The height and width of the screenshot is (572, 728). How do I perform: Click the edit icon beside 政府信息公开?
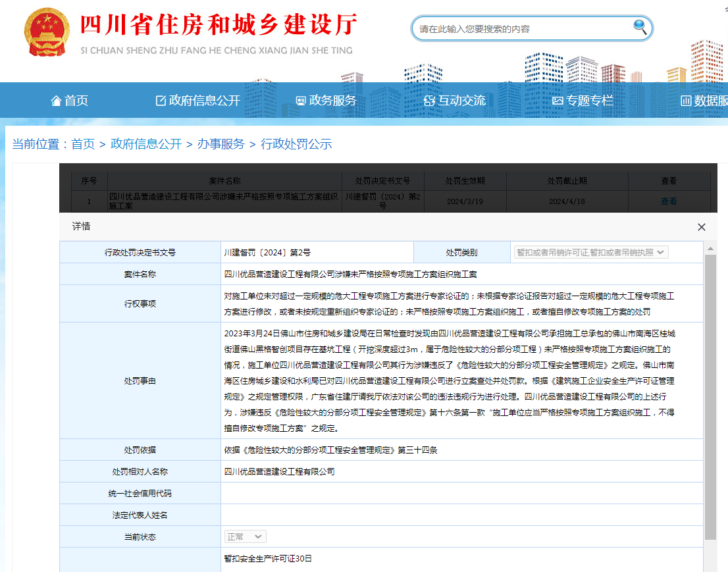click(161, 101)
